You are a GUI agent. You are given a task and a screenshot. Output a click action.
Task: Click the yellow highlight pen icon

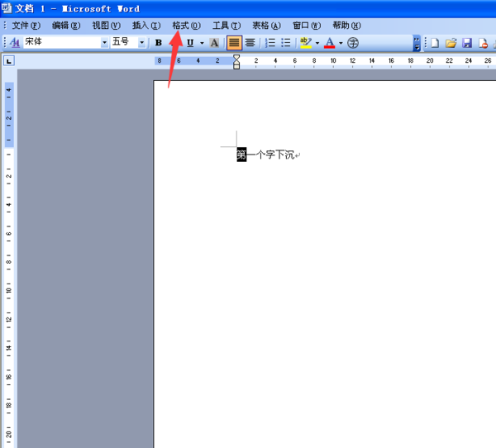pos(306,42)
